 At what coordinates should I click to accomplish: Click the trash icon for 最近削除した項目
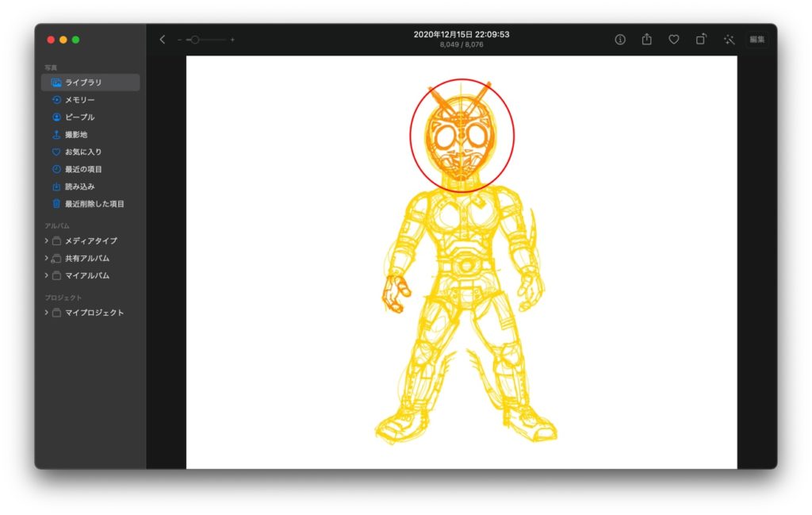[x=56, y=204]
